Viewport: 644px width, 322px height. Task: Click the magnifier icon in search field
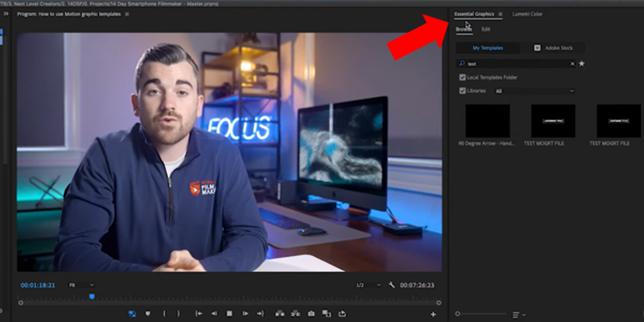click(461, 64)
